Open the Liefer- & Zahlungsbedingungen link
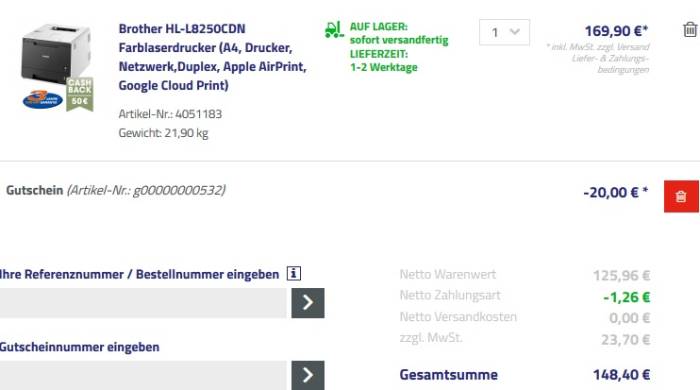 point(611,64)
